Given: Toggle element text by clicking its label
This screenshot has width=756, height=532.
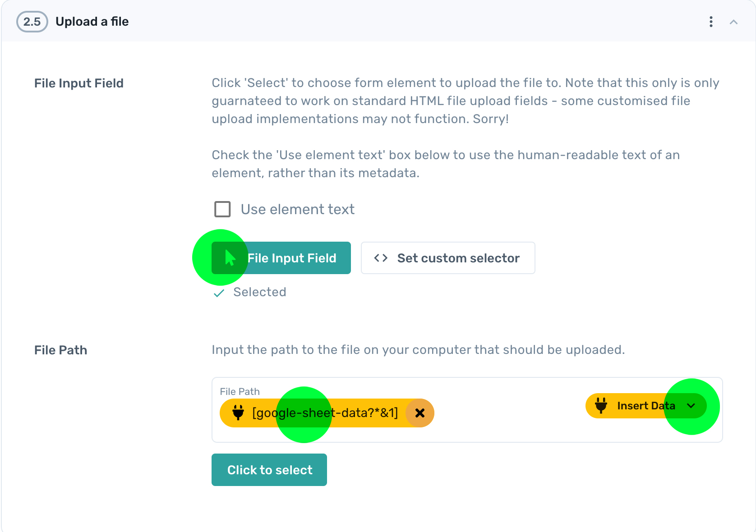Looking at the screenshot, I should pos(297,209).
